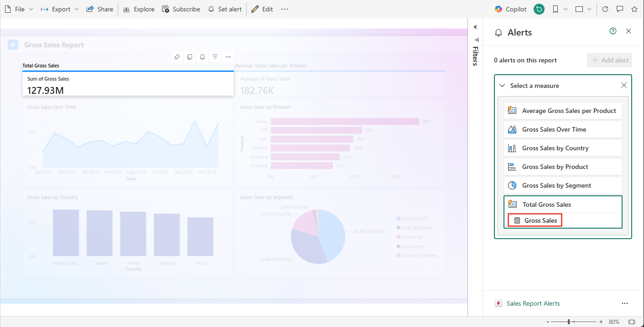Refresh the report visuals
Screen dimensions: 644x327
click(x=605, y=9)
